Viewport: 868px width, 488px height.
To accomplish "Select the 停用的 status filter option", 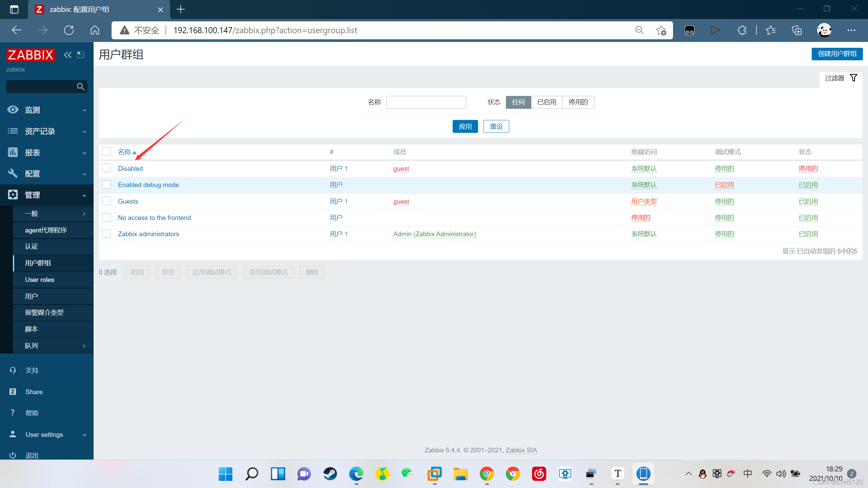I will [x=578, y=102].
